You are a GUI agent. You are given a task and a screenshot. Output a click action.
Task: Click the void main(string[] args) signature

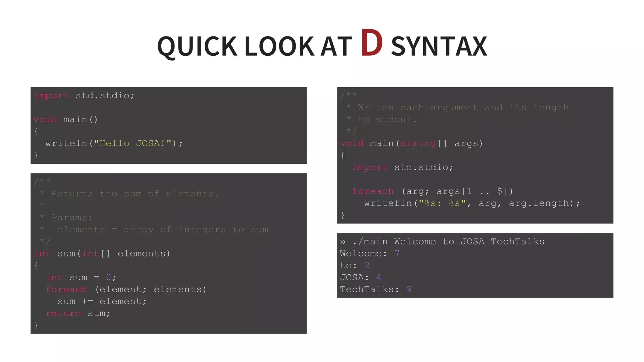tap(411, 143)
